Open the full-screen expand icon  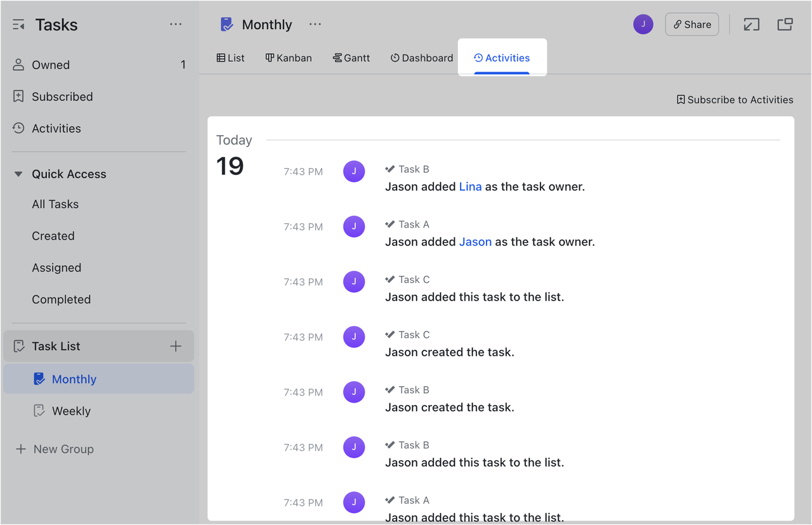click(x=752, y=24)
